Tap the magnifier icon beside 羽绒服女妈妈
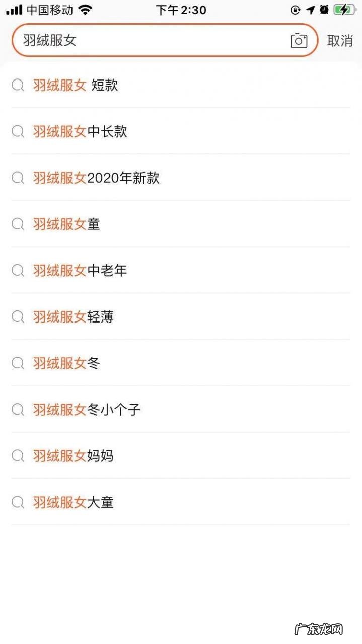The image size is (362, 644). [18, 456]
